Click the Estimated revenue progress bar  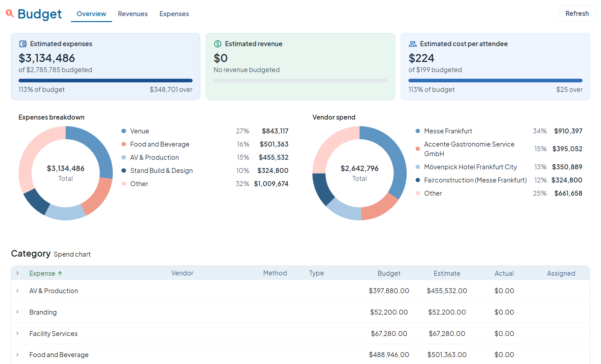click(x=300, y=80)
